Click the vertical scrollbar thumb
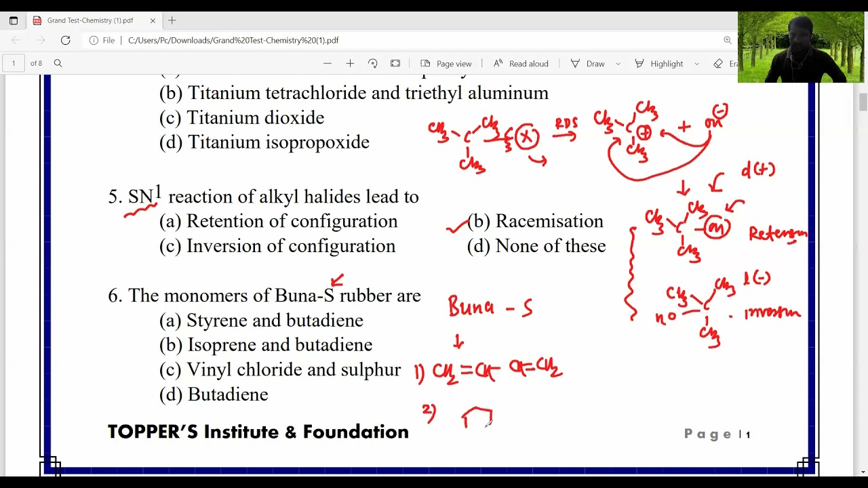The image size is (868, 488). click(x=863, y=102)
